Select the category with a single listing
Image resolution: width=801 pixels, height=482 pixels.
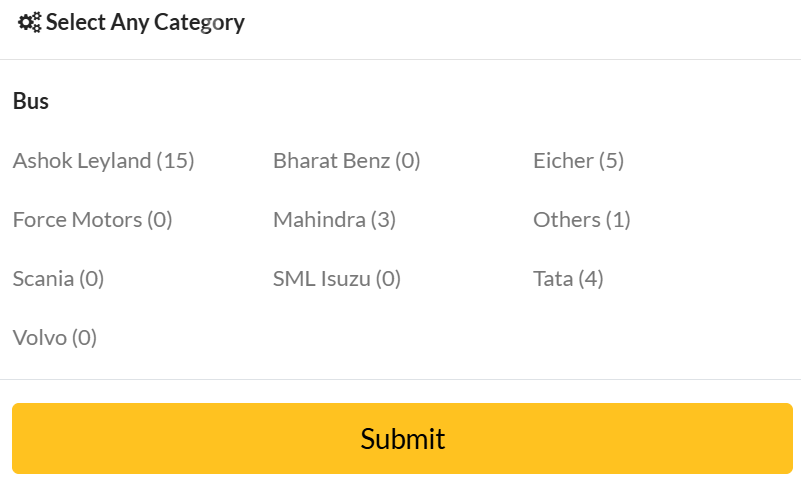point(582,220)
